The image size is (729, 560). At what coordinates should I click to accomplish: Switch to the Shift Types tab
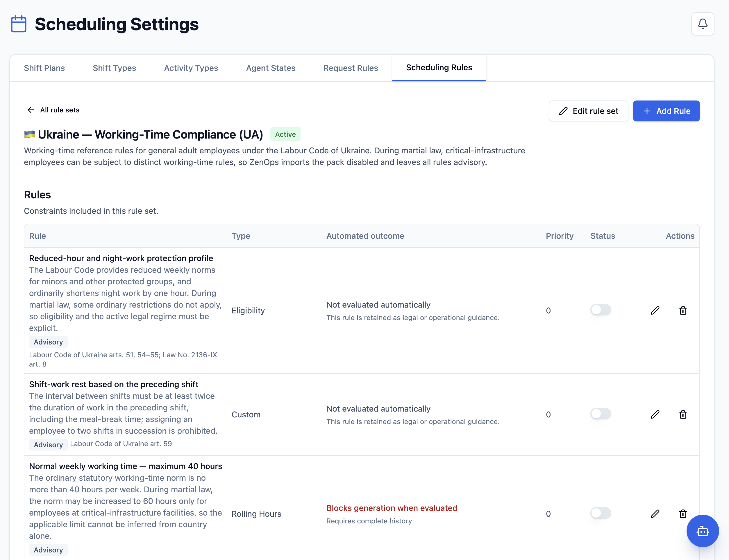pos(115,68)
